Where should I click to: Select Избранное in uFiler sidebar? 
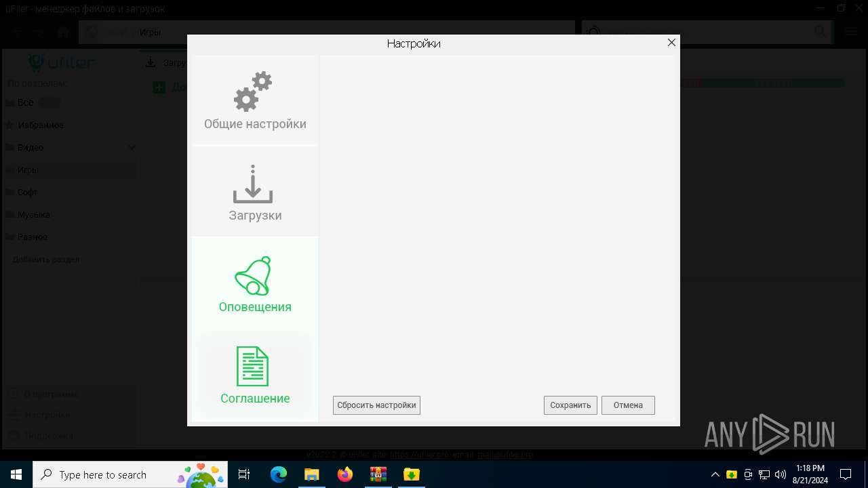click(69, 125)
